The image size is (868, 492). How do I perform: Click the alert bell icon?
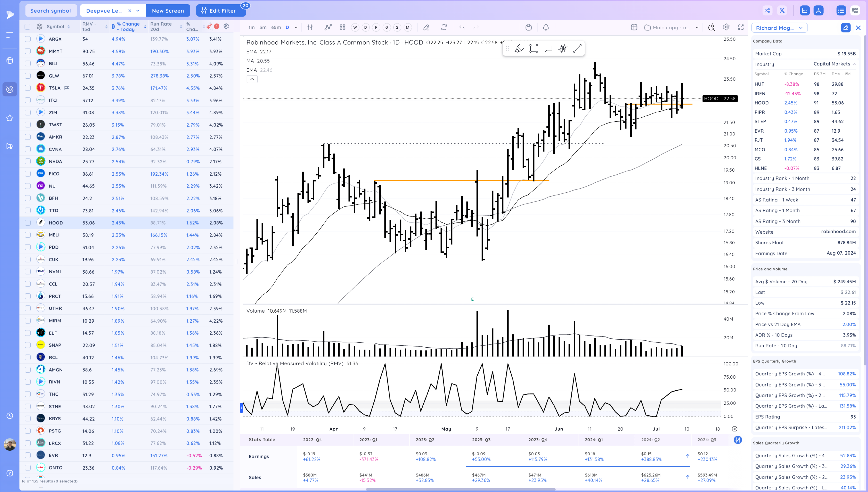(546, 27)
